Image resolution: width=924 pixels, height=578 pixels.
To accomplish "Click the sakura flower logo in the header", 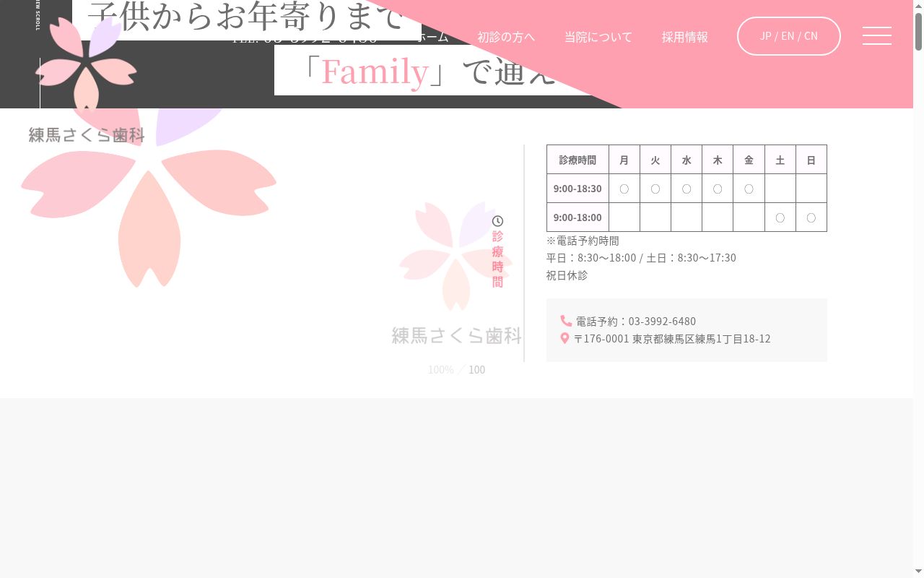I will (86, 65).
